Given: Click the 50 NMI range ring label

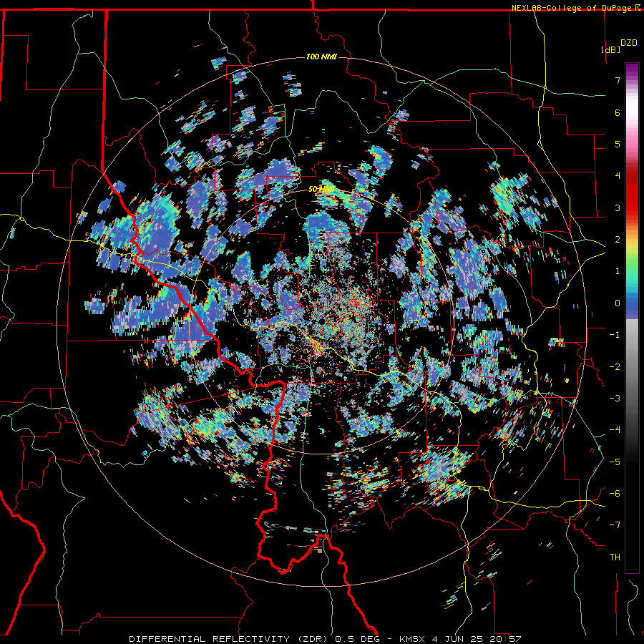Looking at the screenshot, I should pos(321,190).
